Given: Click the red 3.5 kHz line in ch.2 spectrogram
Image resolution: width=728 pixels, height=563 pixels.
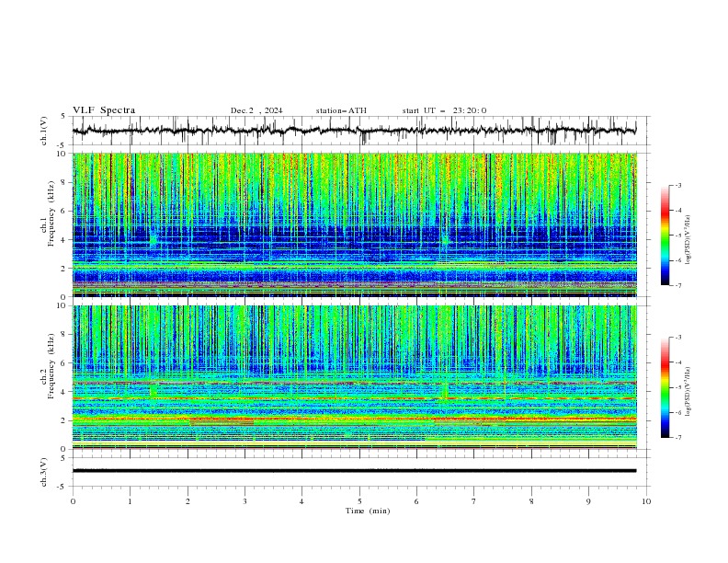Looking at the screenshot, I should pyautogui.click(x=354, y=398).
